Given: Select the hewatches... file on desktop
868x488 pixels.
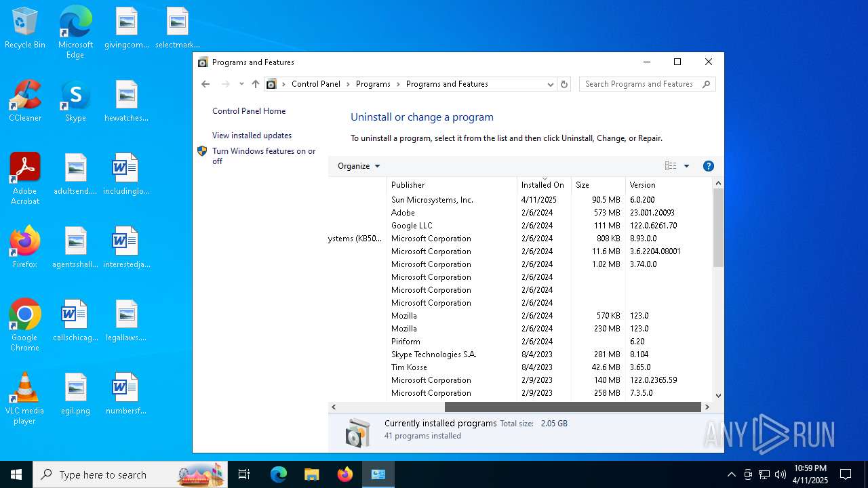Looking at the screenshot, I should (x=127, y=102).
